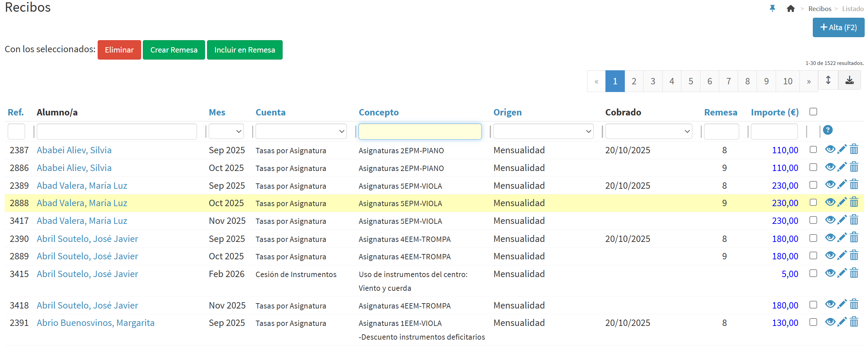Open the Origen filter dropdown

543,132
